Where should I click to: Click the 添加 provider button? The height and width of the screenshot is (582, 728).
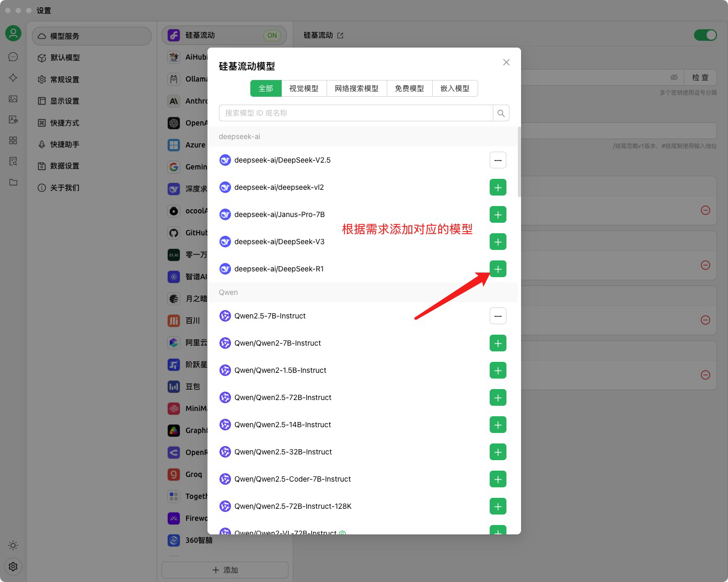225,570
